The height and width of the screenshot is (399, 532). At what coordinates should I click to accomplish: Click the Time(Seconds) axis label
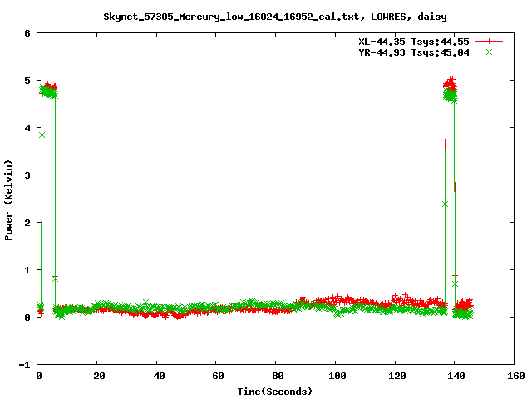275,392
